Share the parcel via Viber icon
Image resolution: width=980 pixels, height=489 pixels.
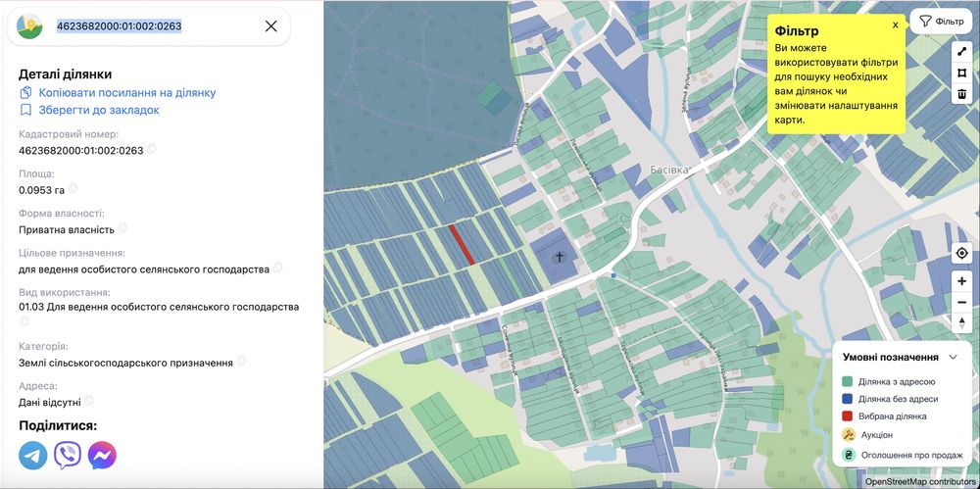pyautogui.click(x=68, y=455)
